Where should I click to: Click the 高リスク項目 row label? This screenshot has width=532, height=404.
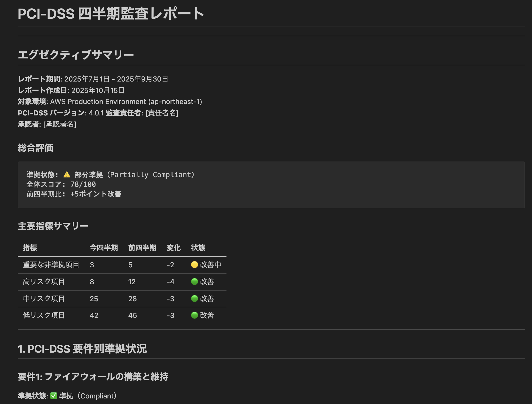click(44, 282)
